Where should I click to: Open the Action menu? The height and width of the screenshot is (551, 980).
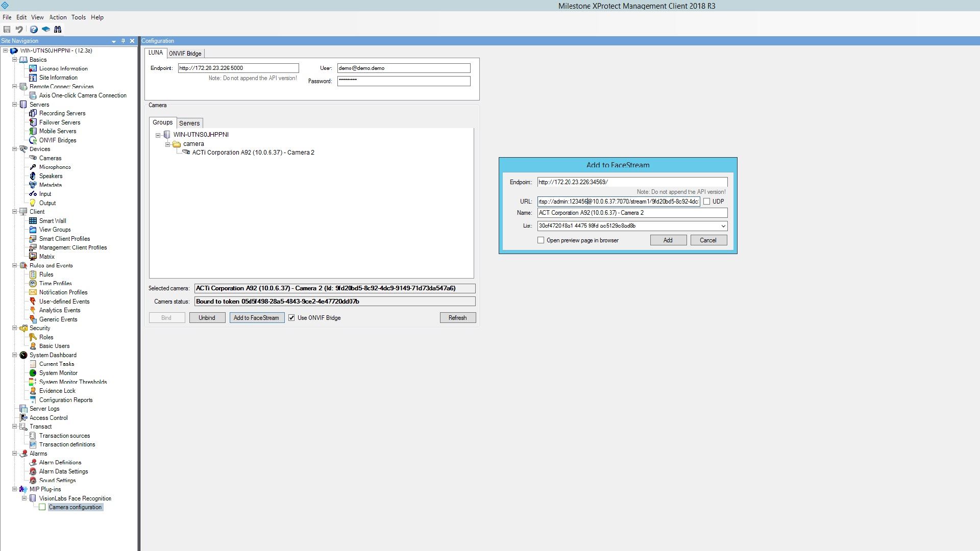[58, 17]
